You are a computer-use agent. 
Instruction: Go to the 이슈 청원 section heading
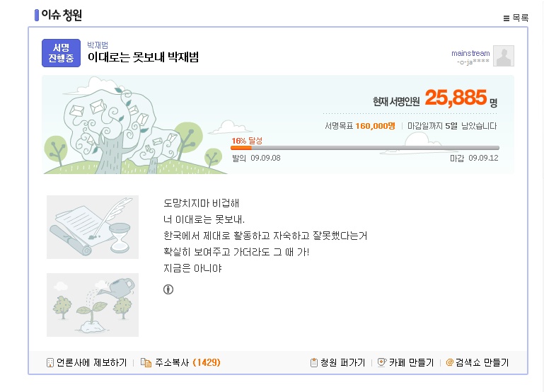tap(62, 16)
